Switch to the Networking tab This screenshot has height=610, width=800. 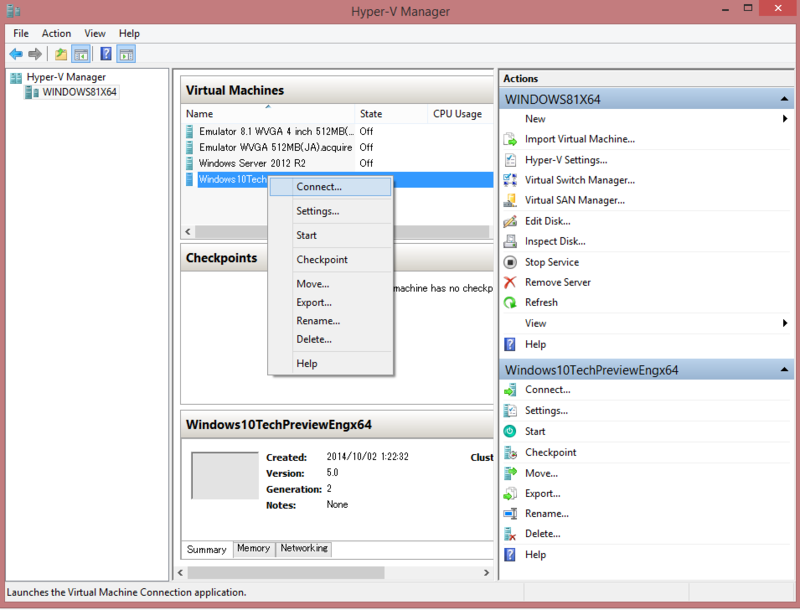(304, 548)
